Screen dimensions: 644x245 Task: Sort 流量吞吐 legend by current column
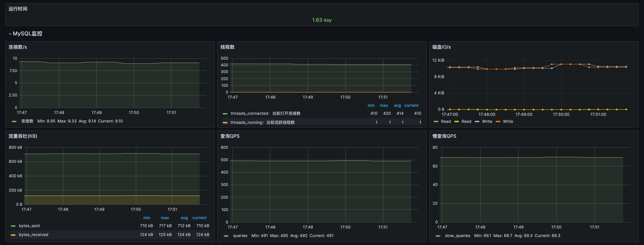(x=199, y=218)
